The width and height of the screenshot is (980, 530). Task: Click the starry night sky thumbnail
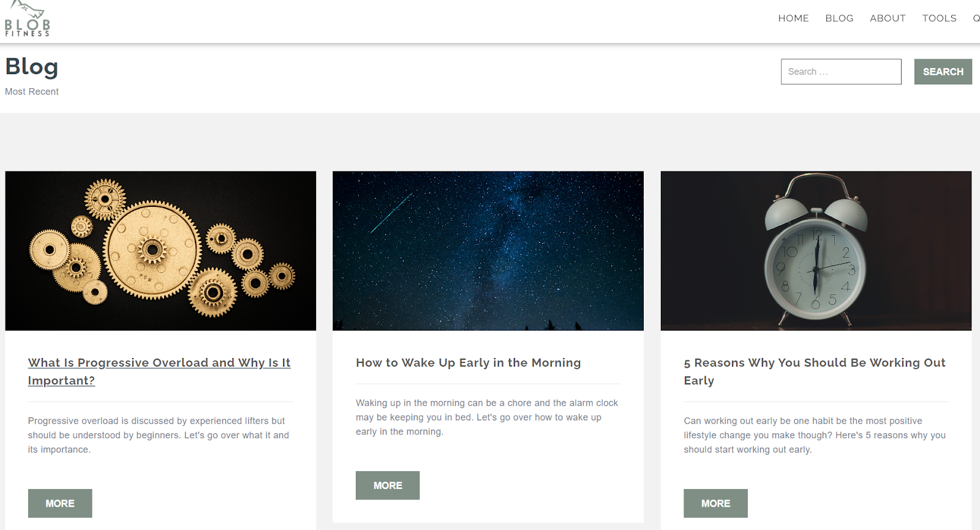click(488, 251)
